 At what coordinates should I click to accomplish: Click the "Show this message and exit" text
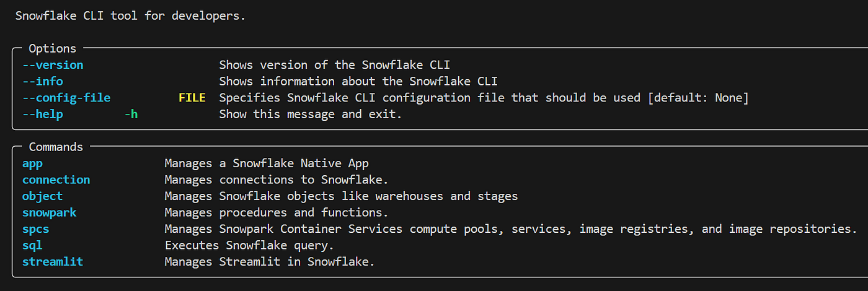[x=311, y=114]
